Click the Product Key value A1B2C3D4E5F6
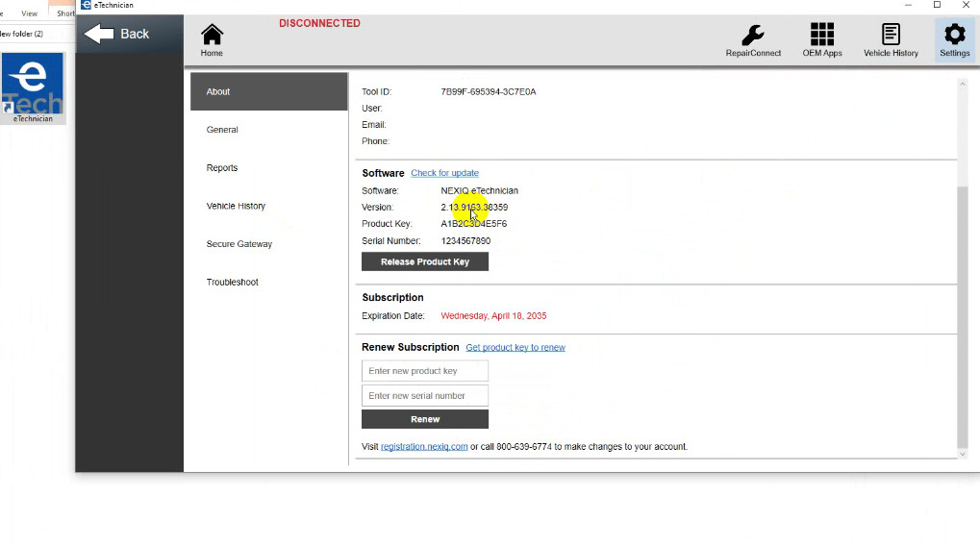Viewport: 980px width, 545px height. coord(474,224)
